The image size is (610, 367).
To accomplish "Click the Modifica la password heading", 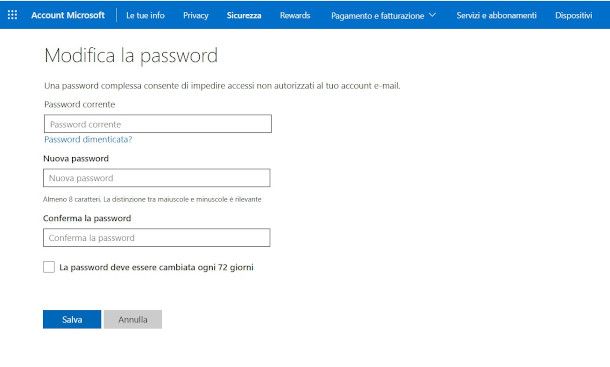I will coord(131,55).
